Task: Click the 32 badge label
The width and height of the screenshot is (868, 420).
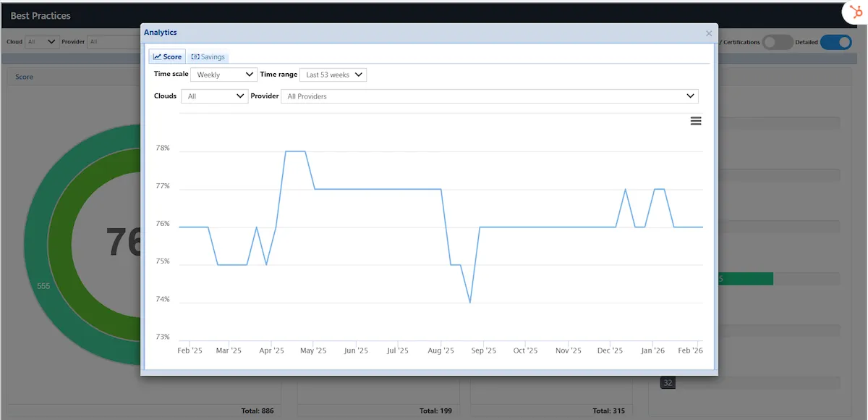Action: tap(668, 382)
